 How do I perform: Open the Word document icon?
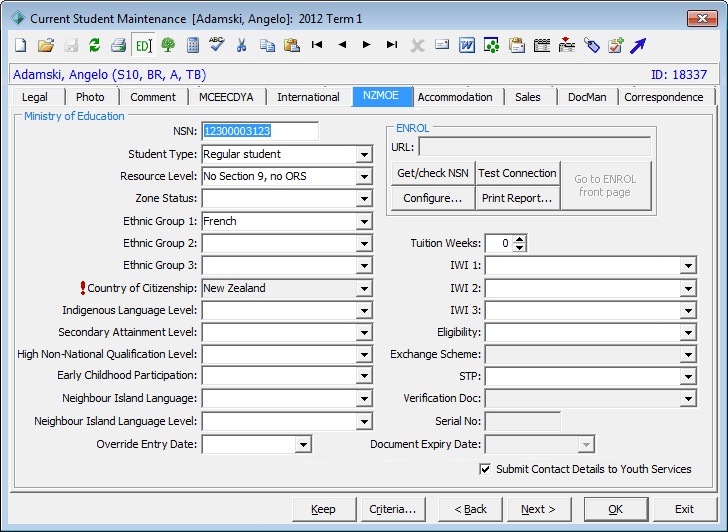tap(467, 45)
